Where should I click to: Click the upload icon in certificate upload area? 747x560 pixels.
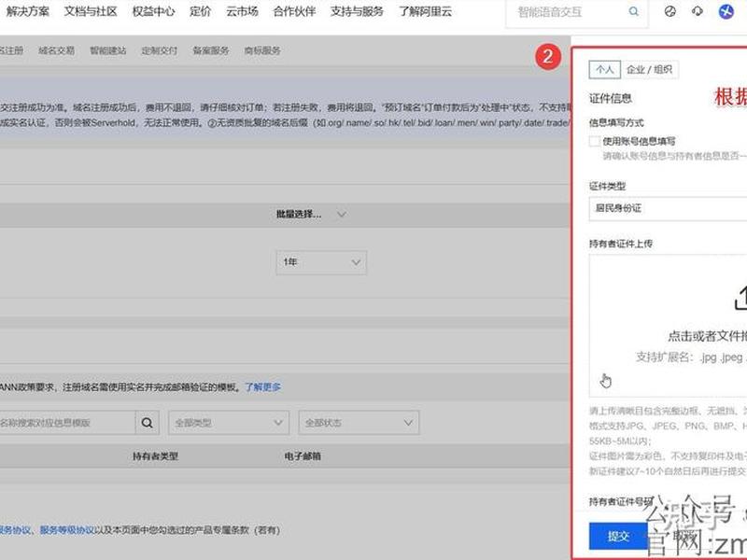click(740, 298)
